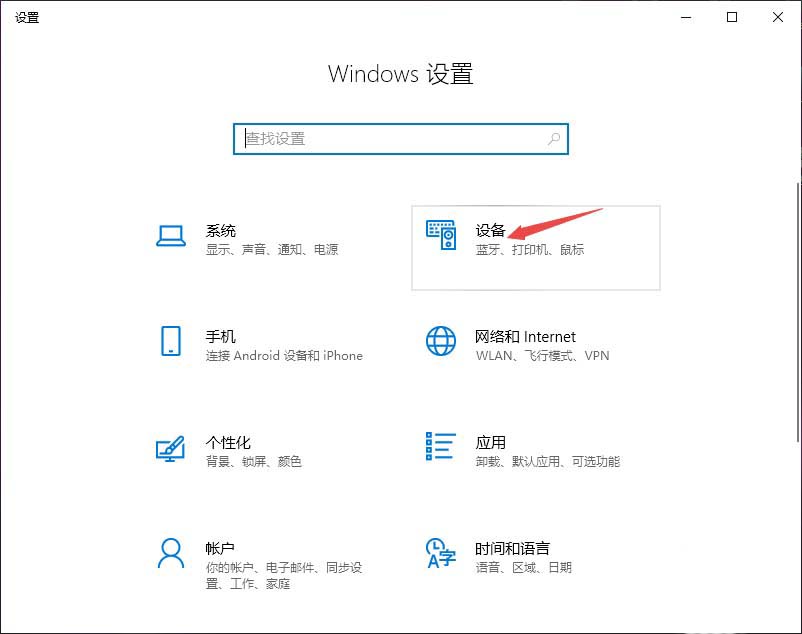This screenshot has height=634, width=802.
Task: Focus the 查找设置 search box
Action: point(400,139)
